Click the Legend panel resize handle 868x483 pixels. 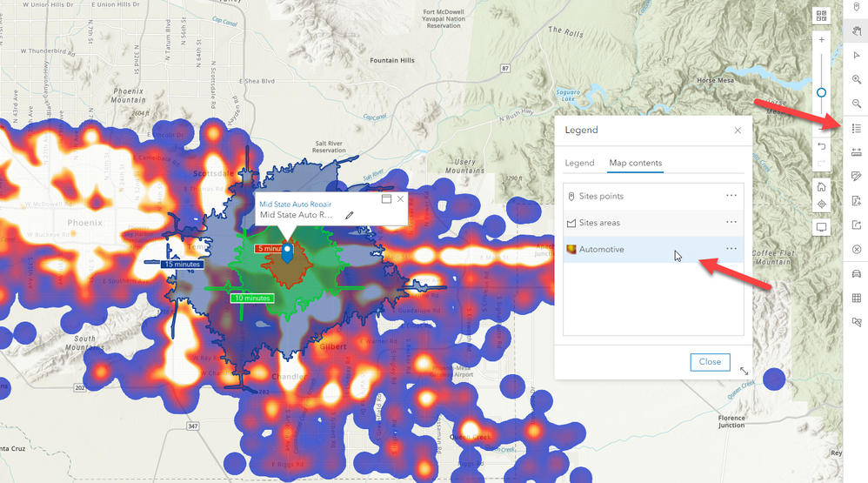pyautogui.click(x=744, y=371)
